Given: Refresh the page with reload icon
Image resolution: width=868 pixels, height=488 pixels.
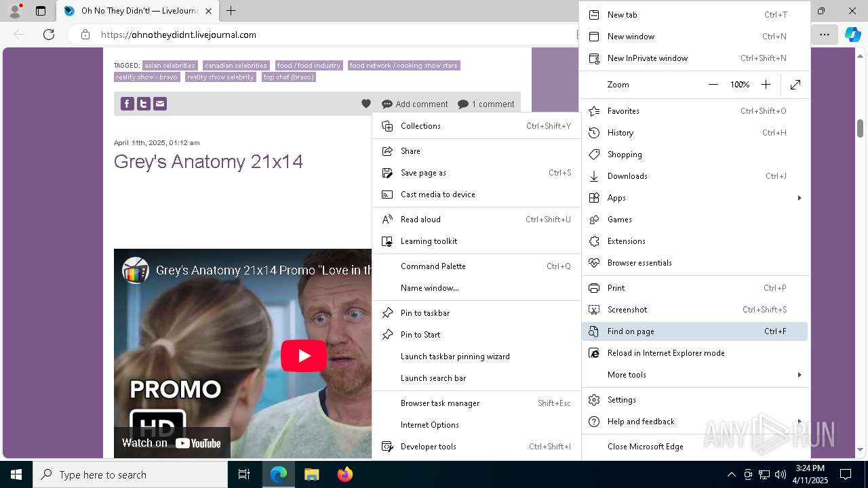Looking at the screenshot, I should 49,35.
